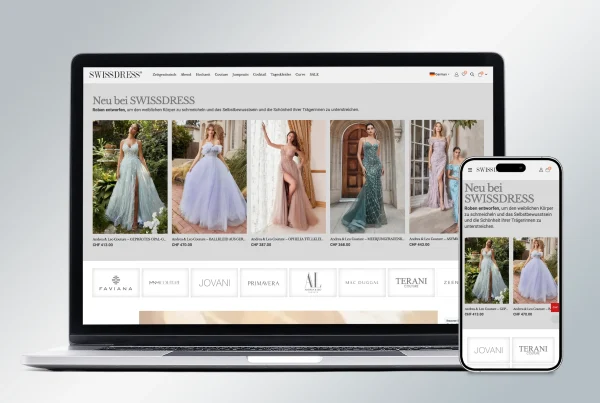Open the Couture menu item
This screenshot has height=403, width=600.
[x=221, y=75]
